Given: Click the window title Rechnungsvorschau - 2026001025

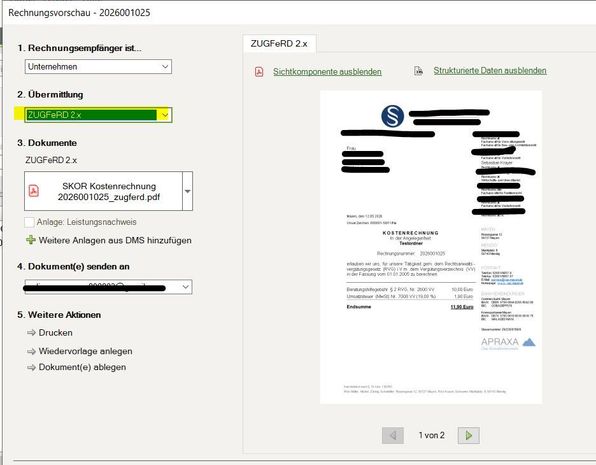Looking at the screenshot, I should pos(79,13).
